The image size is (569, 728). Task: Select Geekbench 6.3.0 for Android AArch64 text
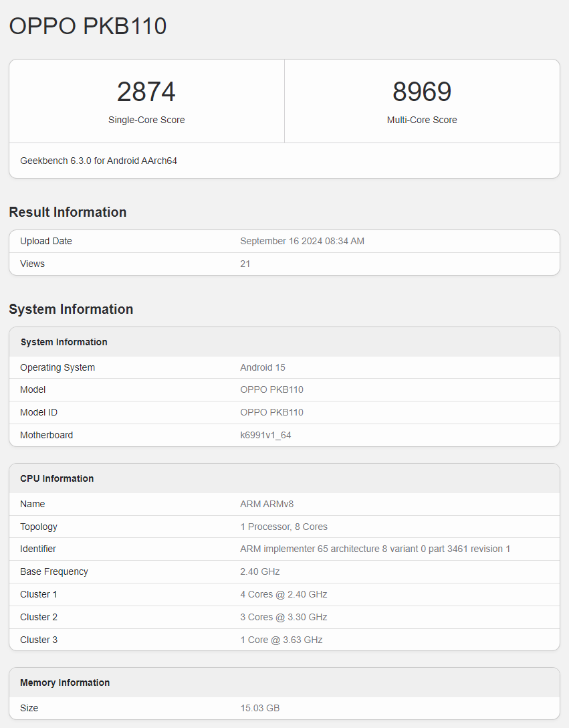pos(98,161)
